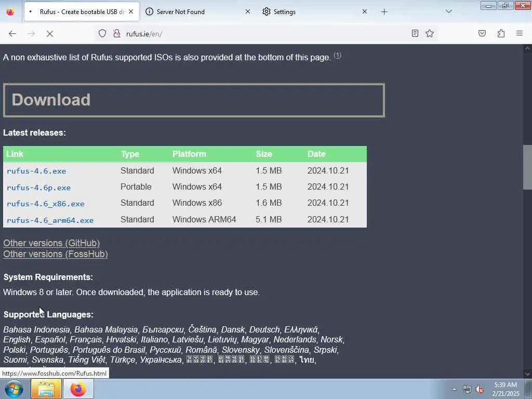This screenshot has width=532, height=399.
Task: Go back to the previous page
Action: [x=12, y=34]
